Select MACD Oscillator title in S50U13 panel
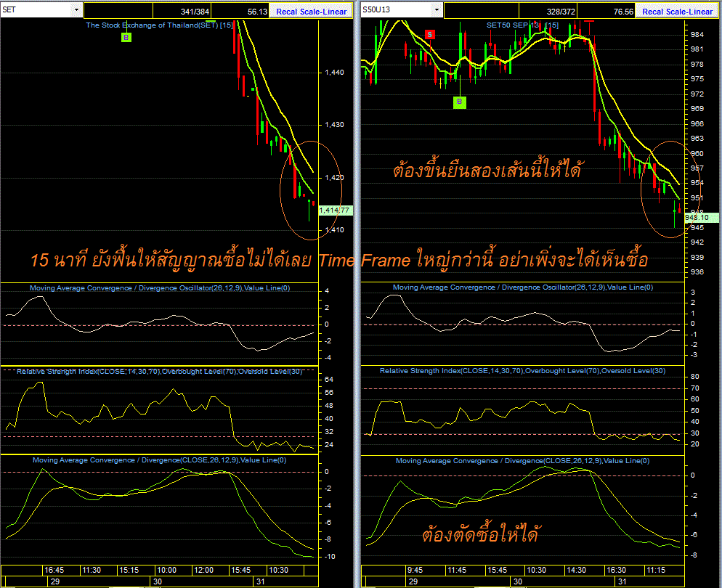Viewport: 722px width, 588px height. (x=523, y=287)
